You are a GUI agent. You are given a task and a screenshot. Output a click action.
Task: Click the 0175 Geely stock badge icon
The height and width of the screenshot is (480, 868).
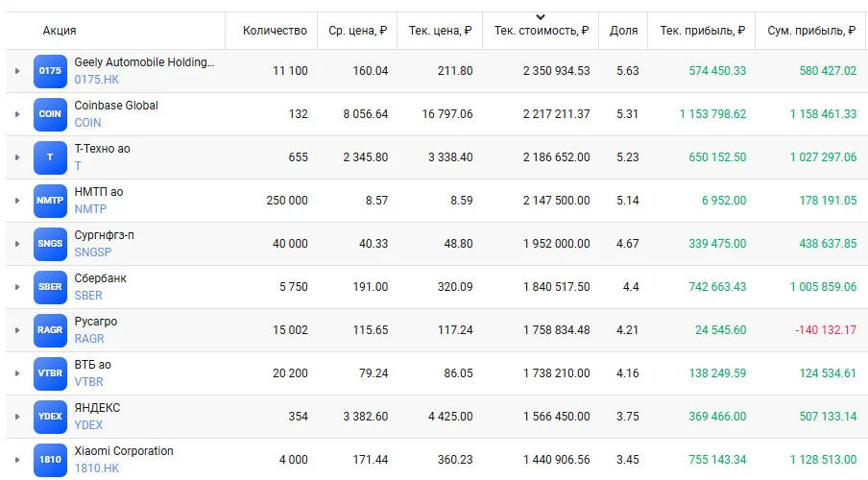click(x=50, y=71)
